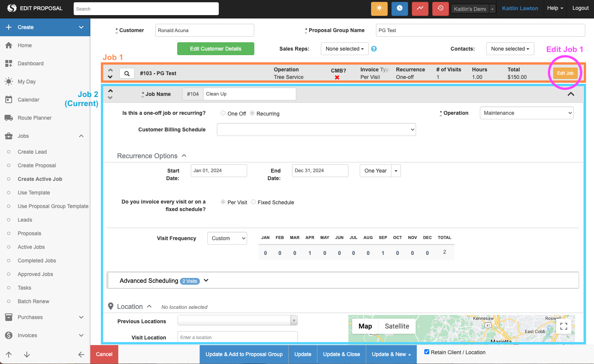Click the map fullscreen icon
Screen dimensions: 594x364
click(563, 326)
